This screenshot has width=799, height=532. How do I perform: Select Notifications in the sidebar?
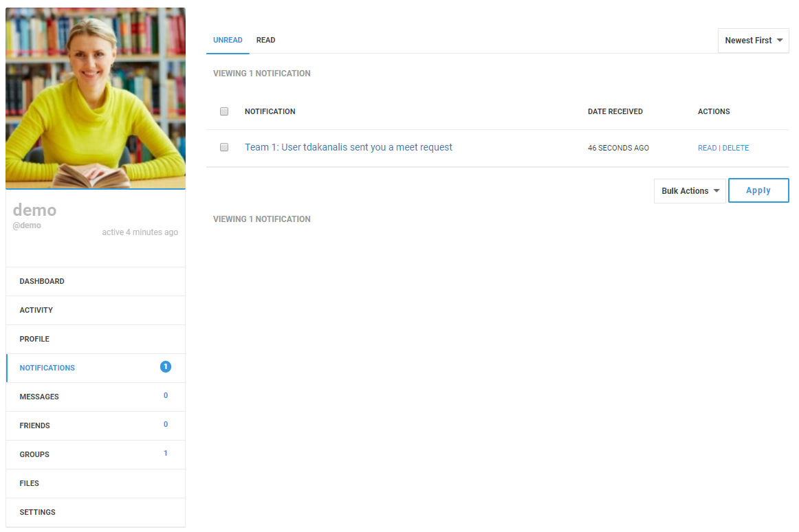point(96,368)
